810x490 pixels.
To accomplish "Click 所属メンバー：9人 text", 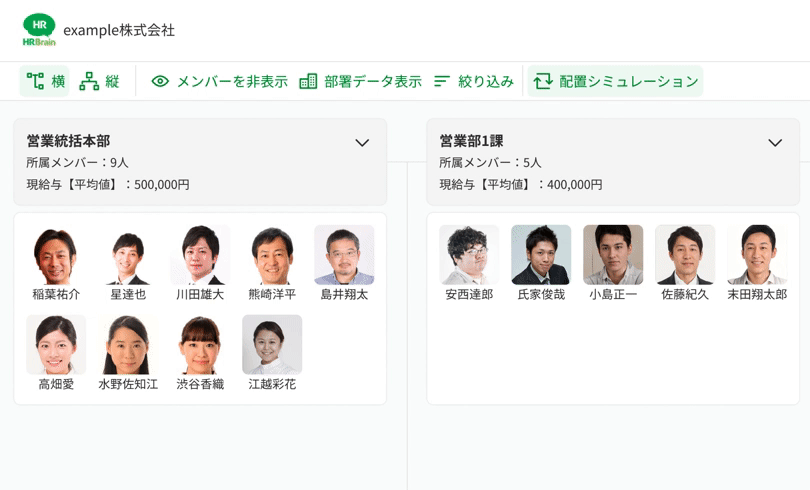I will tap(77, 163).
